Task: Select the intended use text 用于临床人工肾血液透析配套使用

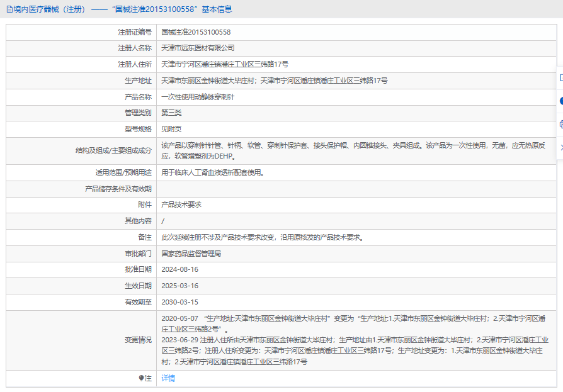Action: pos(213,172)
